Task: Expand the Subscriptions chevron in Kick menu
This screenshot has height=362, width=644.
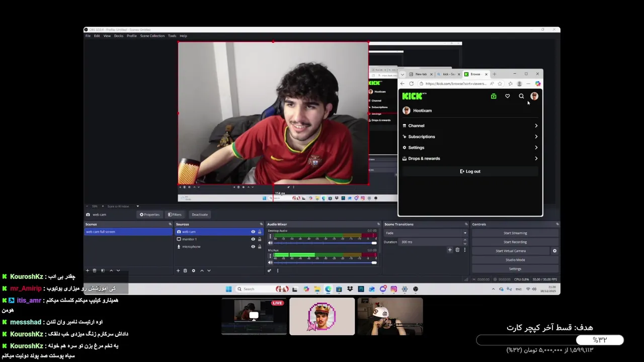Action: click(536, 137)
